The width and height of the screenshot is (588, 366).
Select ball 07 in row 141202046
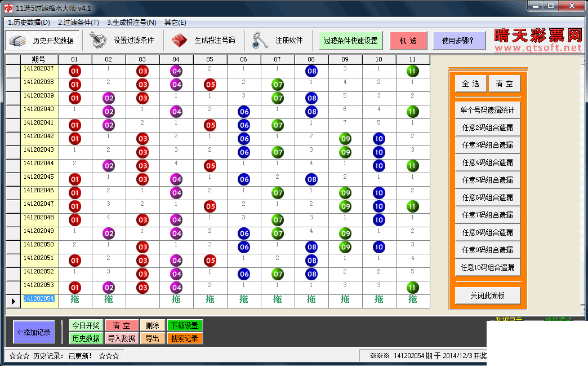278,192
